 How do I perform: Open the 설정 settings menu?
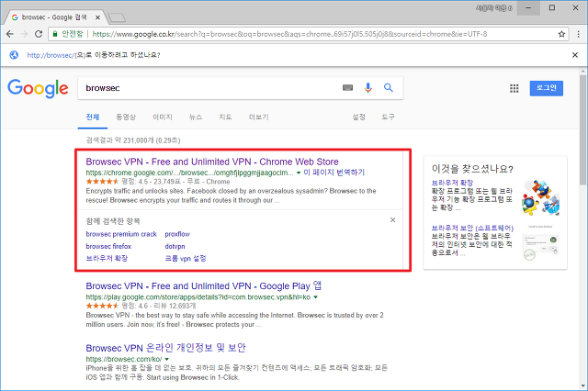[359, 117]
